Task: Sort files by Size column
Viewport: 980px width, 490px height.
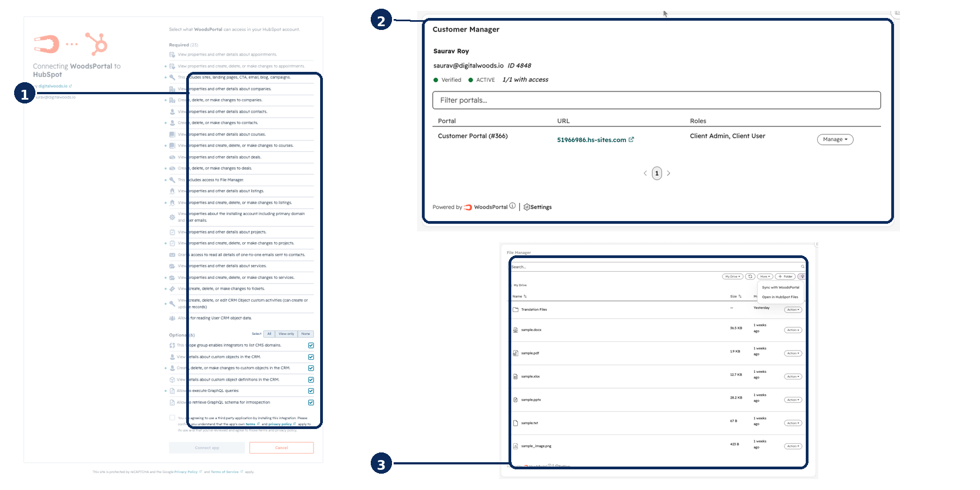Action: point(736,296)
